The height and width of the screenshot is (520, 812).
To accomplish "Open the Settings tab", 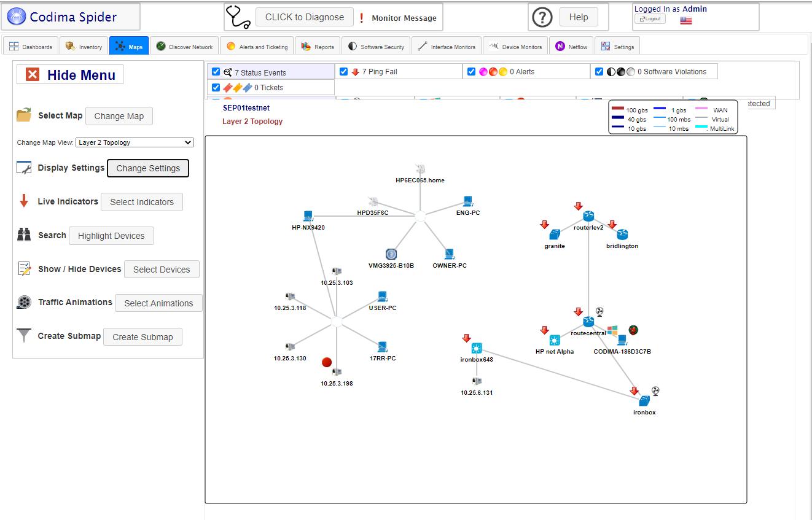I will coord(617,47).
